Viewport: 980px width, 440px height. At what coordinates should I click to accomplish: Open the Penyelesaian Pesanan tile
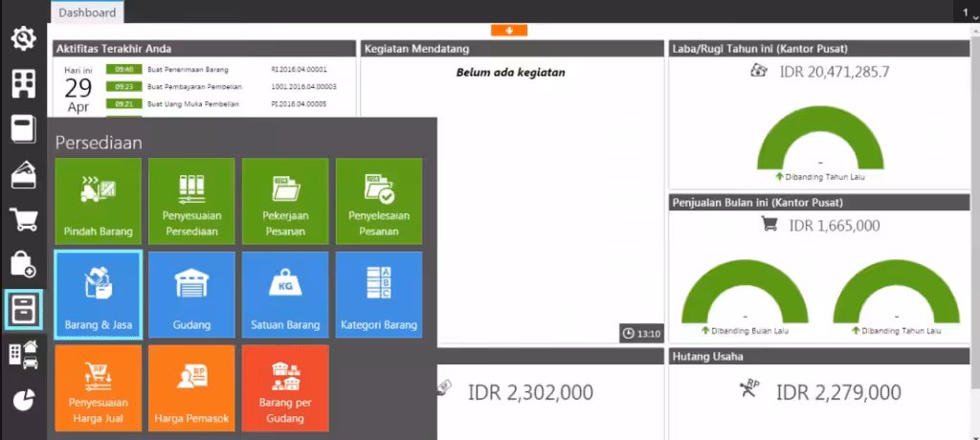click(379, 201)
